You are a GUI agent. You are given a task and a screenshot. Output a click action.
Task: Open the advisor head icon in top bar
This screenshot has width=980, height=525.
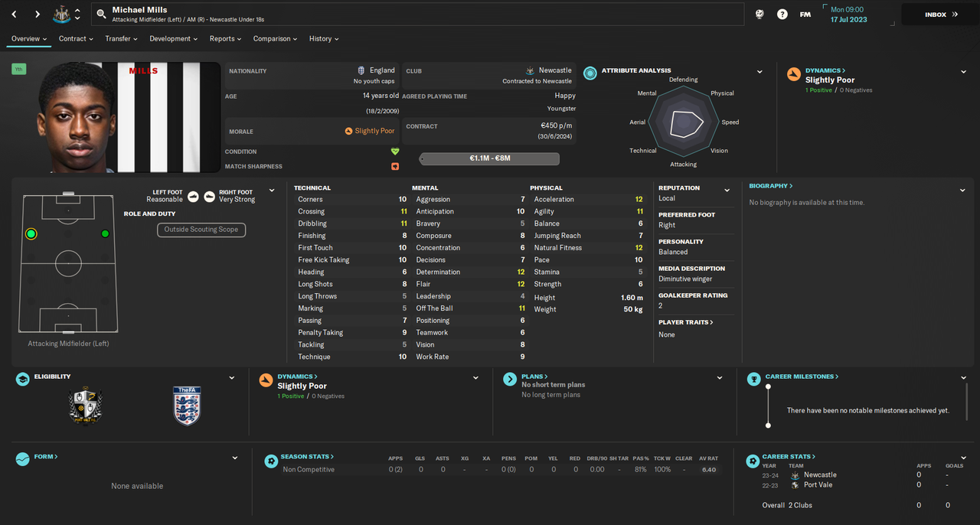[x=759, y=14]
